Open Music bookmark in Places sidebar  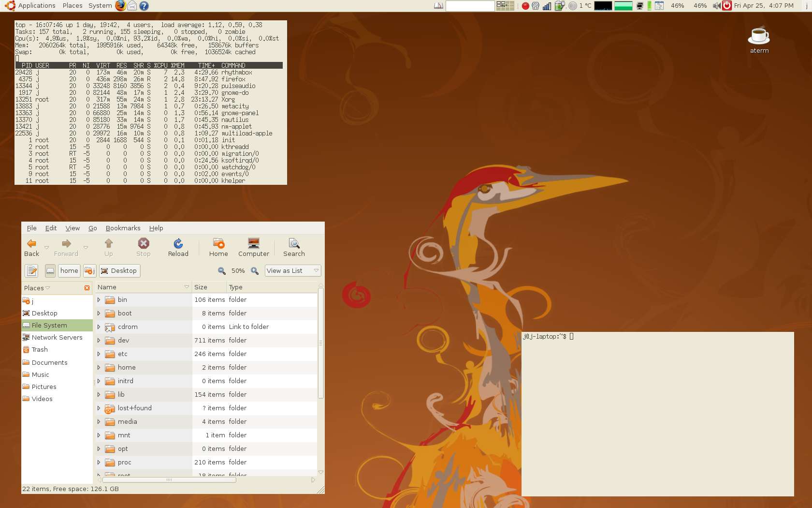57,375
